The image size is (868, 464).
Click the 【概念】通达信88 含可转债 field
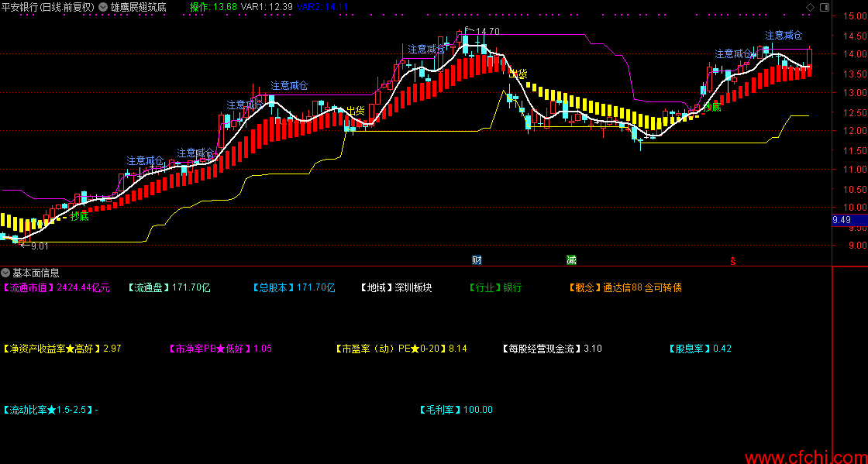(x=625, y=287)
